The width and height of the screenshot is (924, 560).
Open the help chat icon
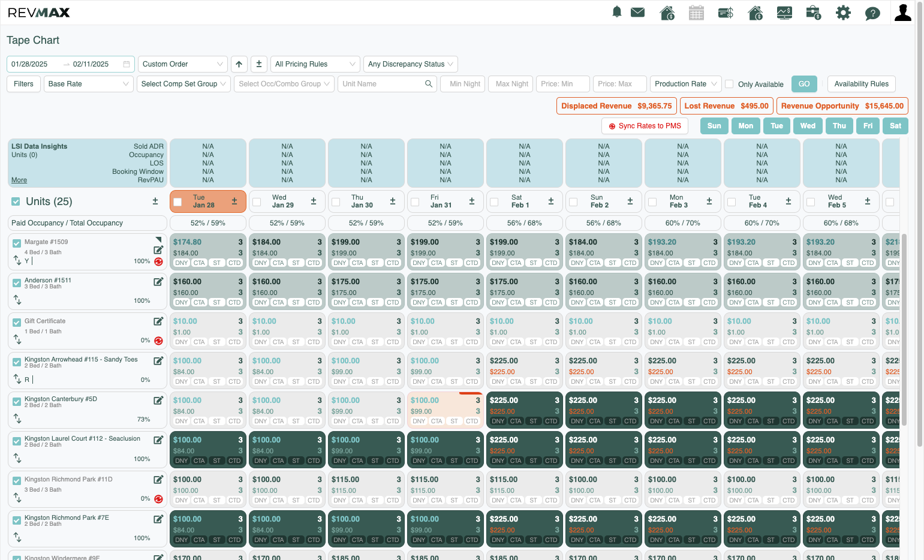(x=872, y=13)
